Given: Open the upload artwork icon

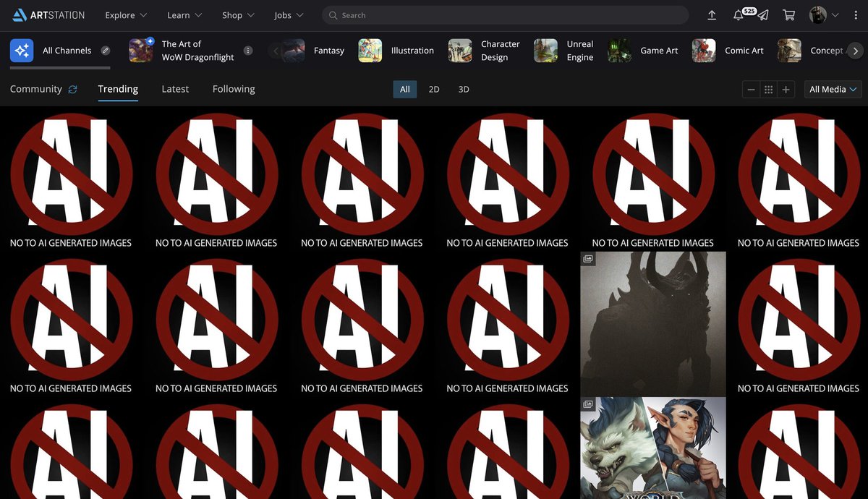Looking at the screenshot, I should click(x=712, y=15).
